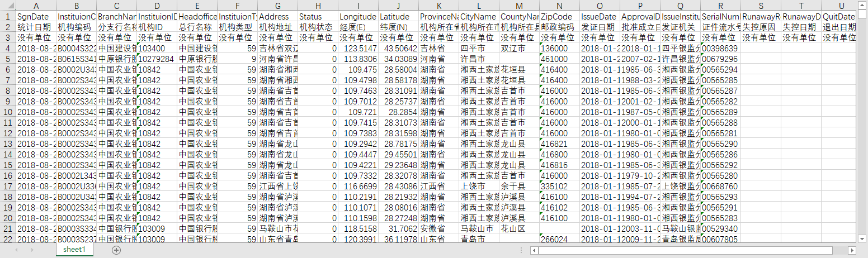The width and height of the screenshot is (868, 258).
Task: Click the IssueDate header cell
Action: pyautogui.click(x=600, y=17)
